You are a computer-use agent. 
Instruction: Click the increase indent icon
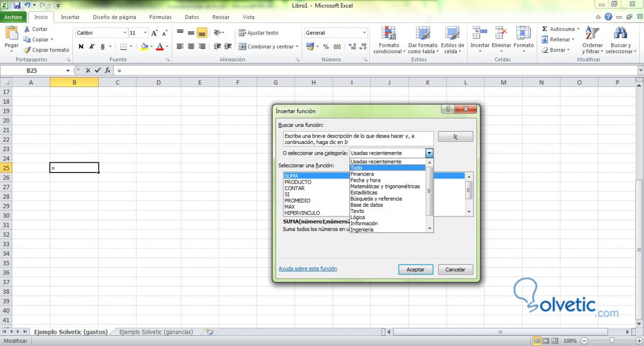tap(228, 47)
